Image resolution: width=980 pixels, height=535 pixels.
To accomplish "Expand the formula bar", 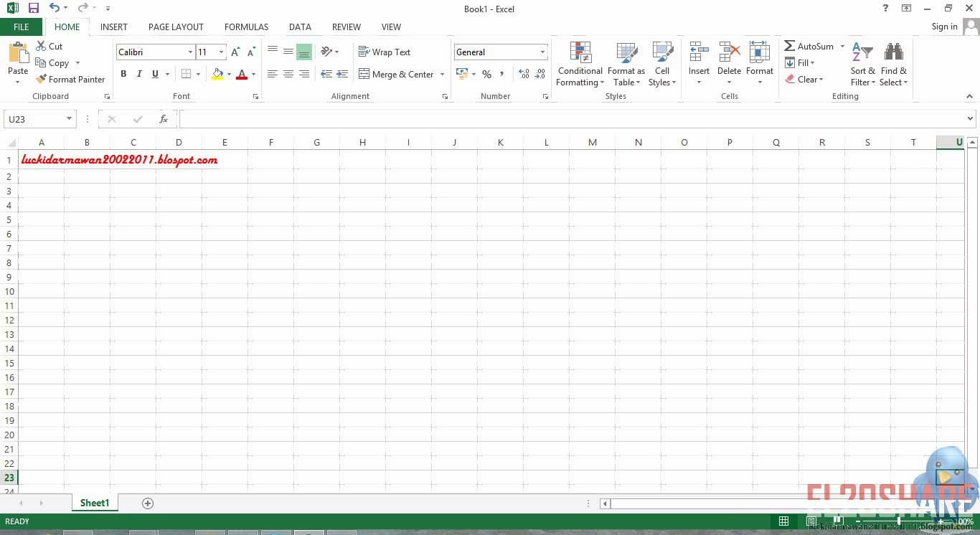I will pos(971,119).
